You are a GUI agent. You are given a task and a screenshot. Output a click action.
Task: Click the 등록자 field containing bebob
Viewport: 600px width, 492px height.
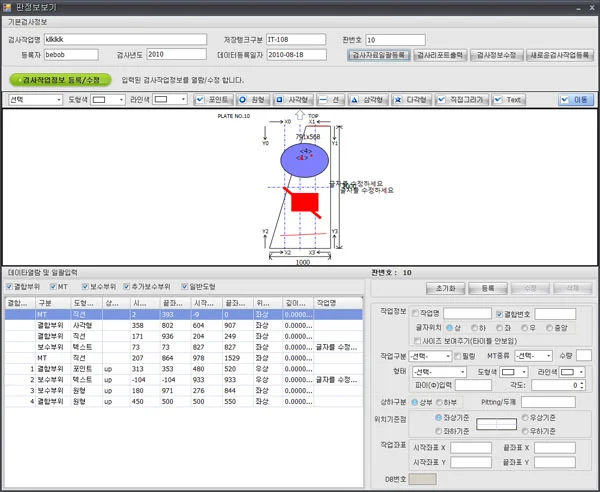pos(71,55)
